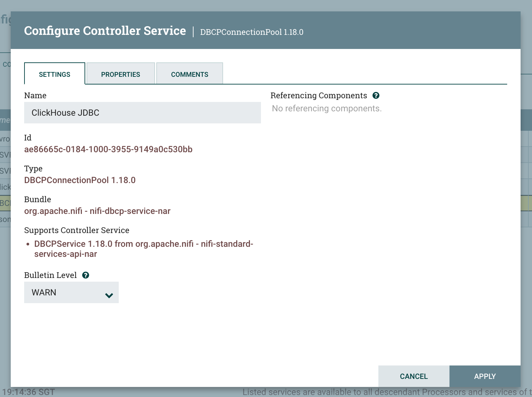This screenshot has height=397, width=532.
Task: Click the Supports Controller Service label
Action: coord(76,230)
